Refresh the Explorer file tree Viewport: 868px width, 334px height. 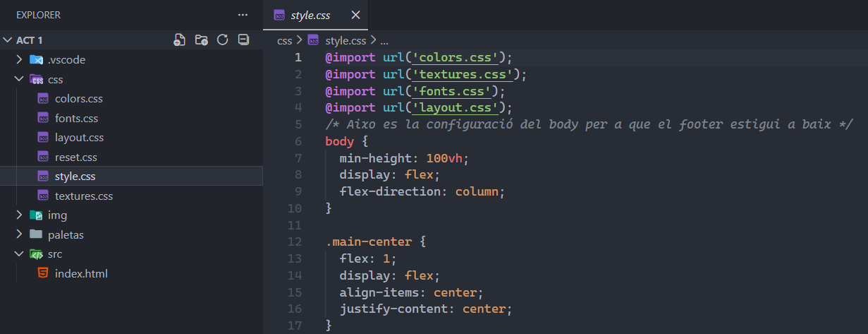tap(223, 40)
